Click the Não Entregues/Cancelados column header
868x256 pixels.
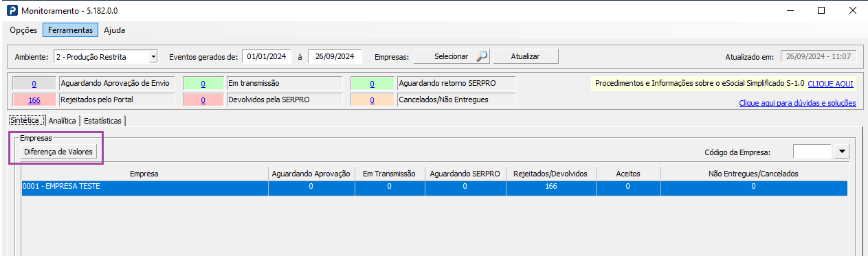(753, 174)
